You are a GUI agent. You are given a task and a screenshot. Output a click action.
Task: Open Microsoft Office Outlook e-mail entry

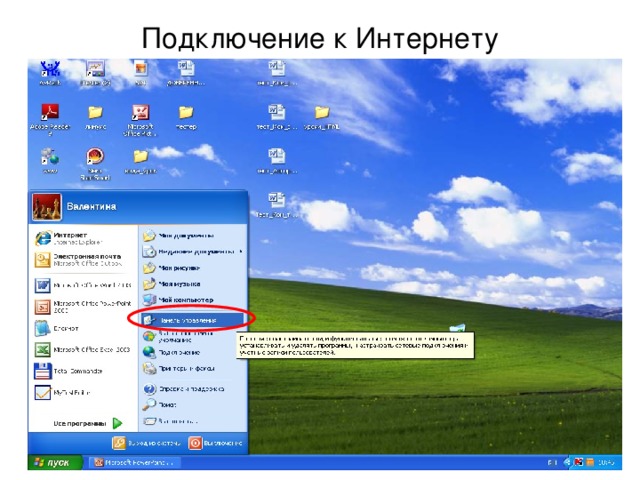(x=78, y=260)
